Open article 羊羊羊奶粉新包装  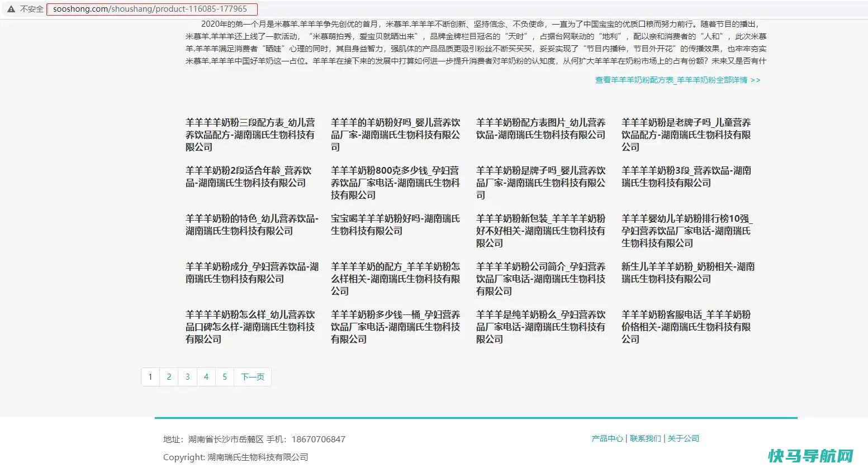click(x=541, y=231)
